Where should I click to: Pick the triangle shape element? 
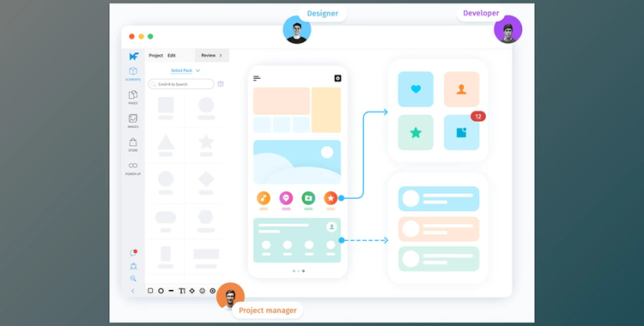[x=166, y=142]
